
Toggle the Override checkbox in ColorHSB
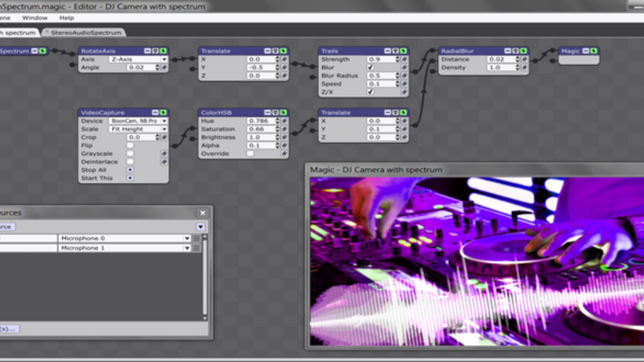click(250, 153)
